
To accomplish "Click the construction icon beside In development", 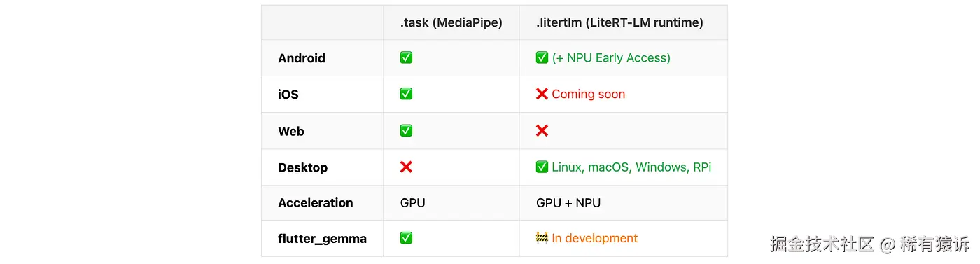I will [542, 238].
